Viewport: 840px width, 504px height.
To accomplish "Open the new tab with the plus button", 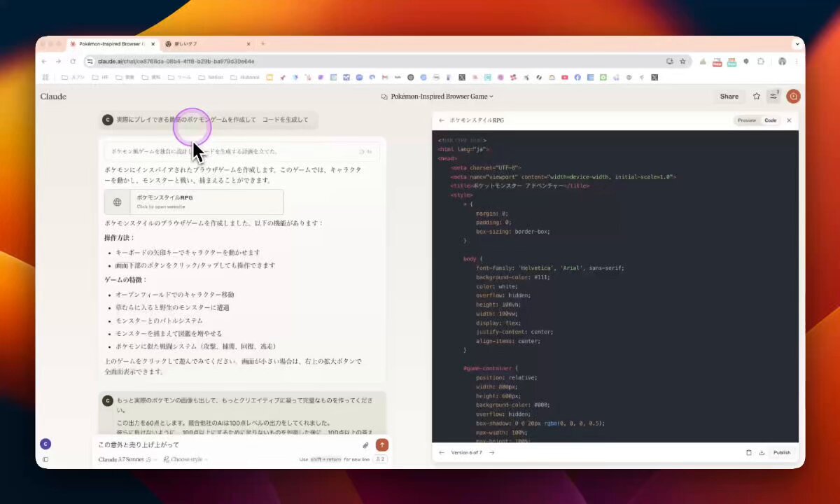I will tap(263, 44).
